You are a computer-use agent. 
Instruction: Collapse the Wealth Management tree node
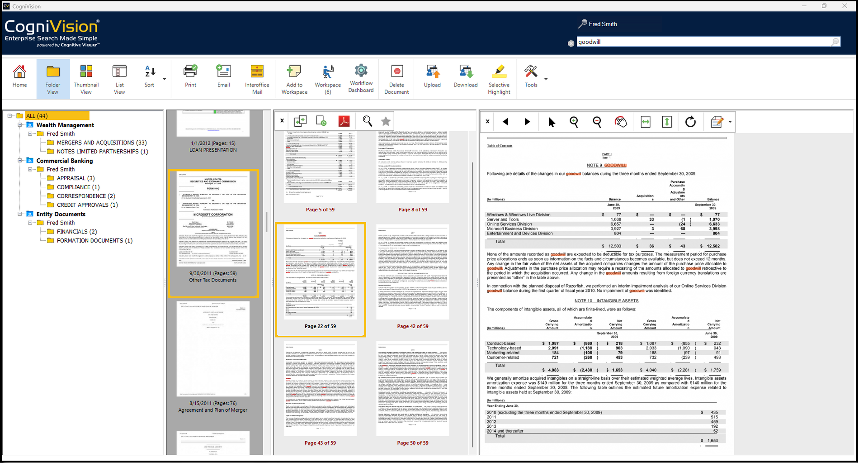[20, 125]
